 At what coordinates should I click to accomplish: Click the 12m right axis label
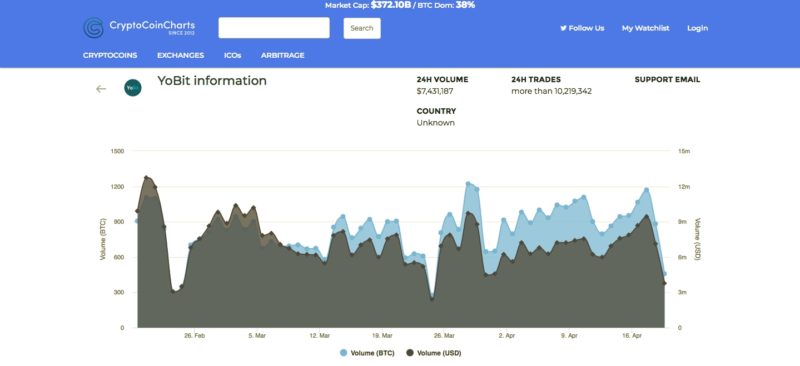pyautogui.click(x=684, y=187)
